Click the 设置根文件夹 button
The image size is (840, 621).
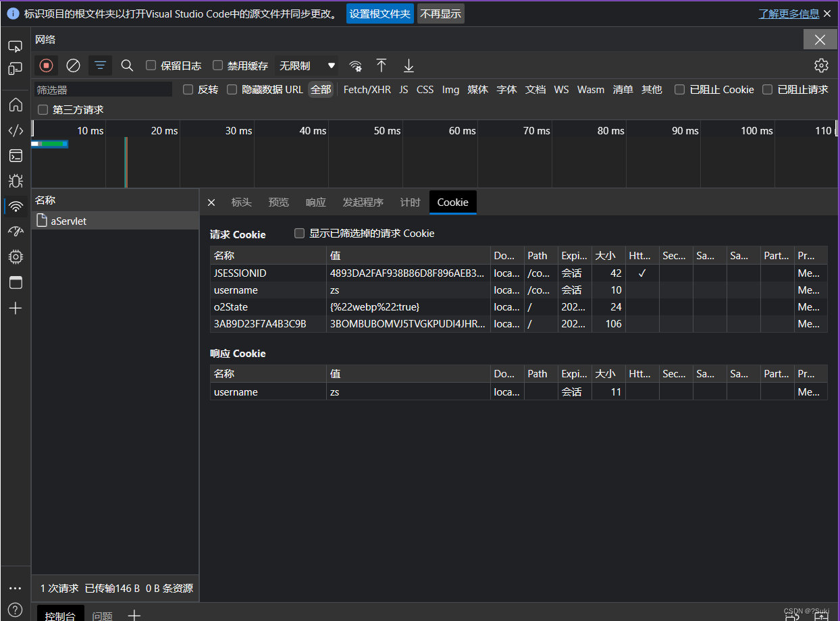coord(379,13)
